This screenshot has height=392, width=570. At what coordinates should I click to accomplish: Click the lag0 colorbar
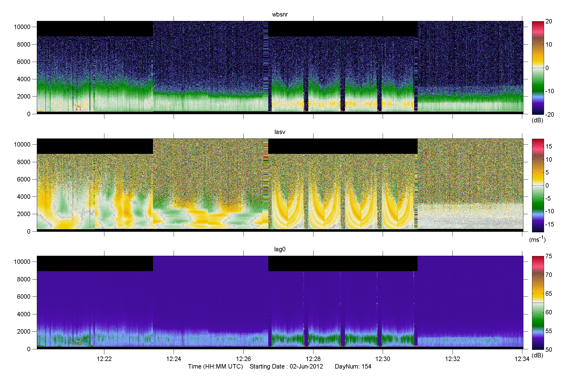[538, 303]
